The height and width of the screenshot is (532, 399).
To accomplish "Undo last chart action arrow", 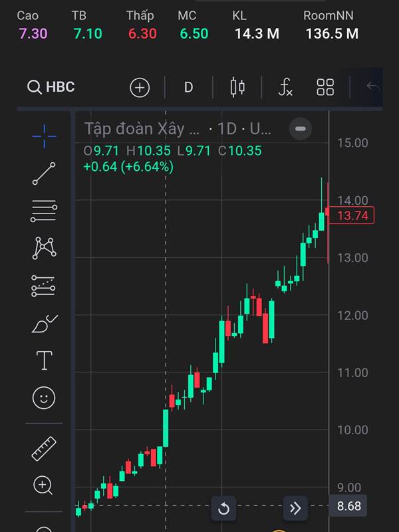I will pyautogui.click(x=373, y=86).
